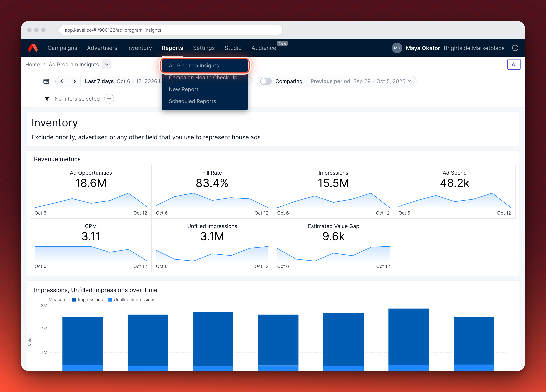Choose Scheduled Reports from dropdown
The height and width of the screenshot is (392, 546).
coord(205,101)
